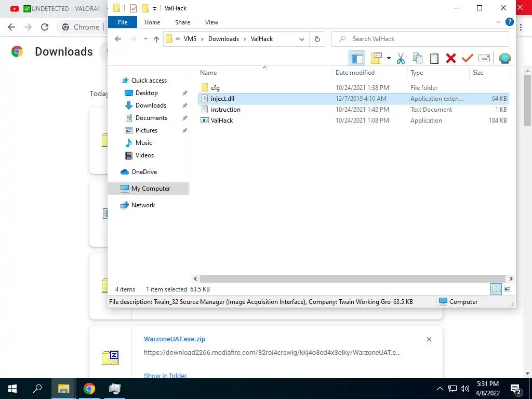Click the horizontal scrollbar in file list
This screenshot has height=399, width=532.
[x=353, y=278]
